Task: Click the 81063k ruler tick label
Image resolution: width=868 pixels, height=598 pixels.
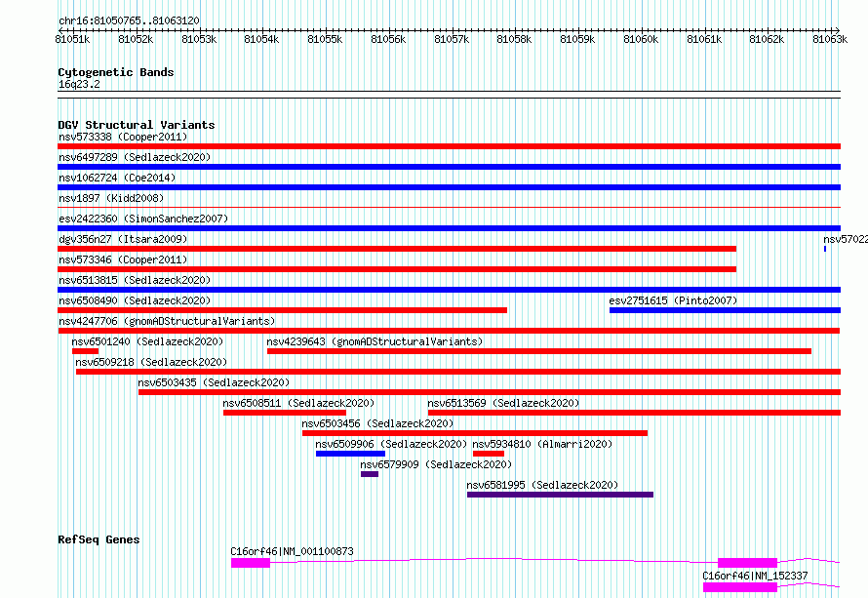Action: 830,39
